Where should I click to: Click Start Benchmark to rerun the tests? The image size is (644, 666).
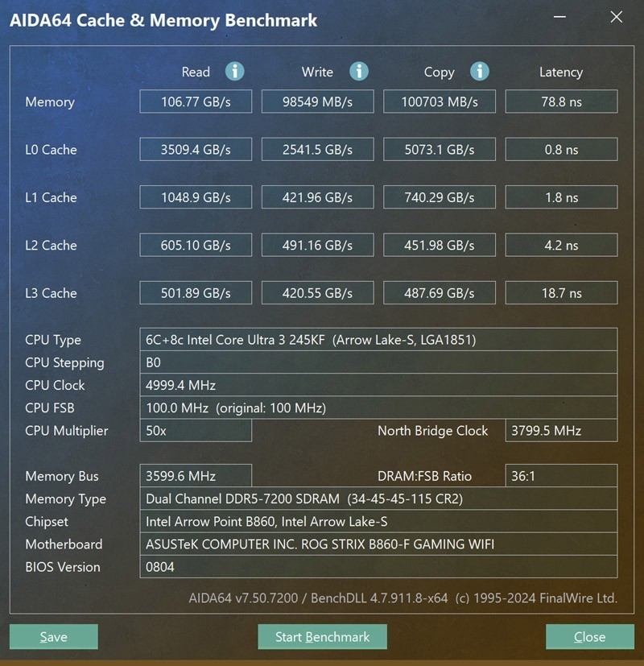pyautogui.click(x=322, y=636)
